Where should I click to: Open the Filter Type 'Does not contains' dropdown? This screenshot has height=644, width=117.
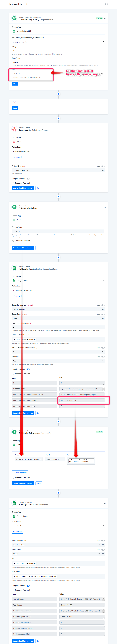click(x=55, y=459)
